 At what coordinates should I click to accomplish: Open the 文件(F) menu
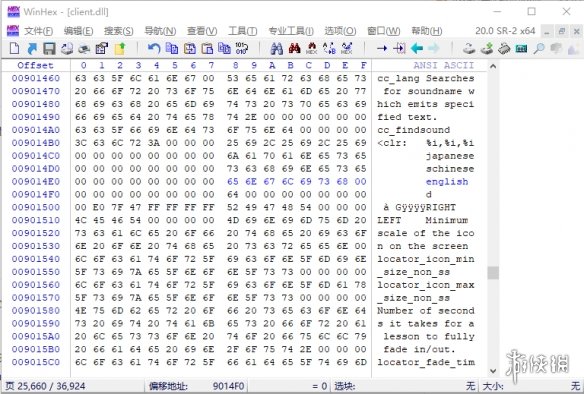pos(38,31)
